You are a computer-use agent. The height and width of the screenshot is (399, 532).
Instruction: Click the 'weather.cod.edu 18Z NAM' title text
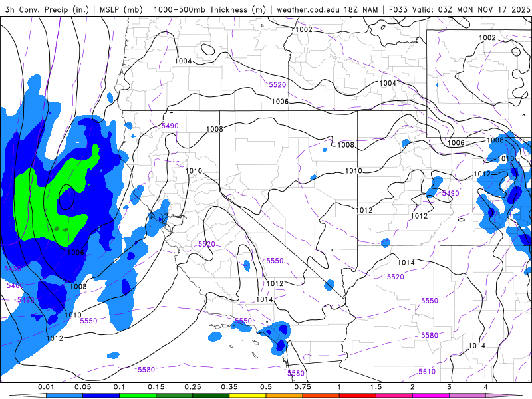327,9
